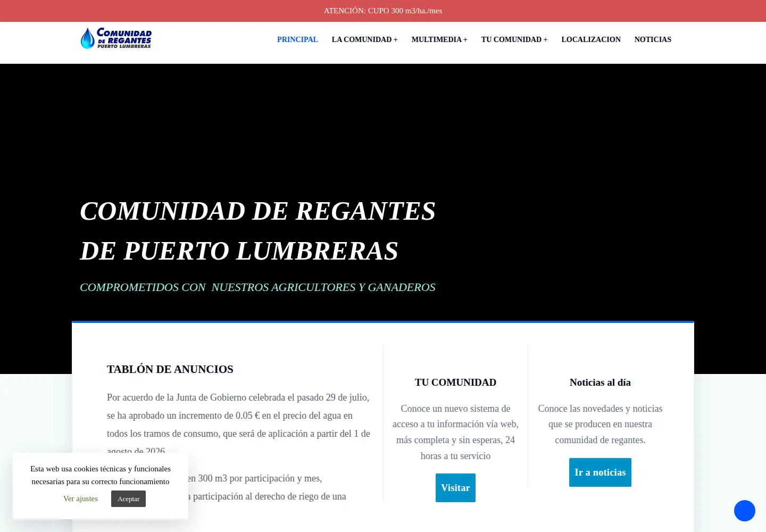Viewport: 766px width, 532px height.
Task: Click the Comunidad de Regantes logo
Action: click(116, 38)
